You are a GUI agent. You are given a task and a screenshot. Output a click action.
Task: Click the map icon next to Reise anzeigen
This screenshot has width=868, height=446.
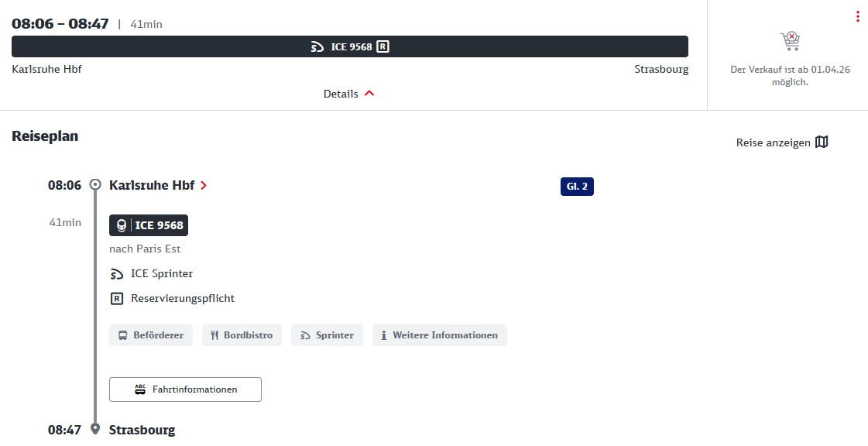click(822, 142)
